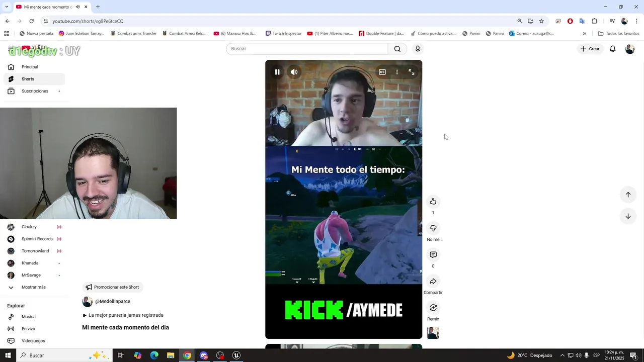Mute the Short using the speaker icon
Viewport: 644px width, 362px height.
point(294,72)
